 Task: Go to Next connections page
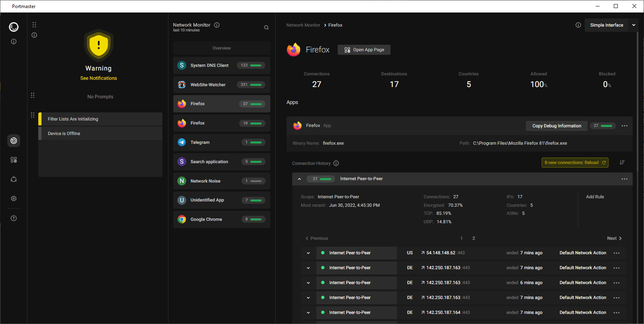tap(614, 238)
